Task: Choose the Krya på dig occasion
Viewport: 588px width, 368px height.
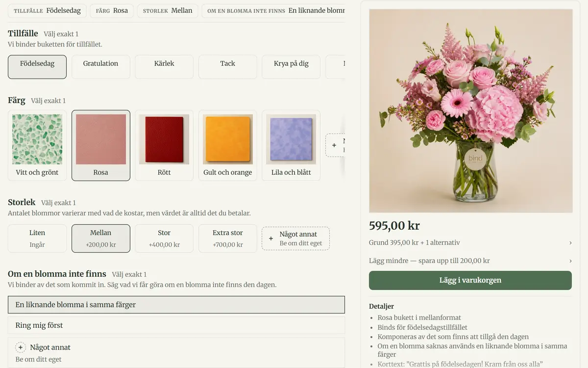Action: (291, 67)
